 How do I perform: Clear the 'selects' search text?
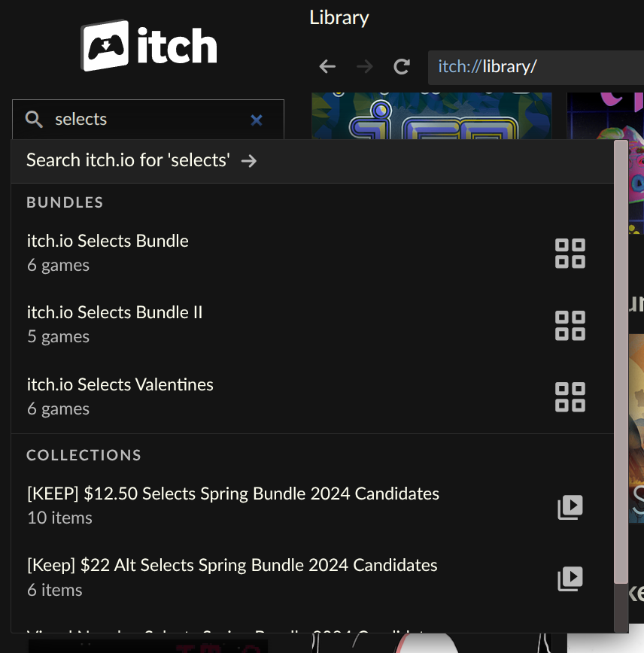[x=257, y=120]
